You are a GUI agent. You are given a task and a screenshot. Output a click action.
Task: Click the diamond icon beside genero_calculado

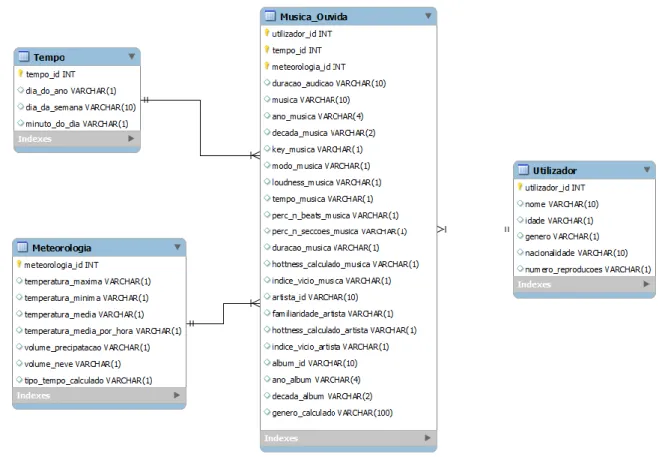tap(267, 412)
